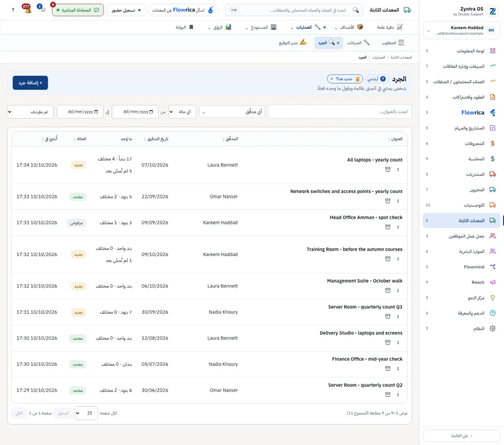Switch to the المطلوب sub-tab

coord(393,43)
